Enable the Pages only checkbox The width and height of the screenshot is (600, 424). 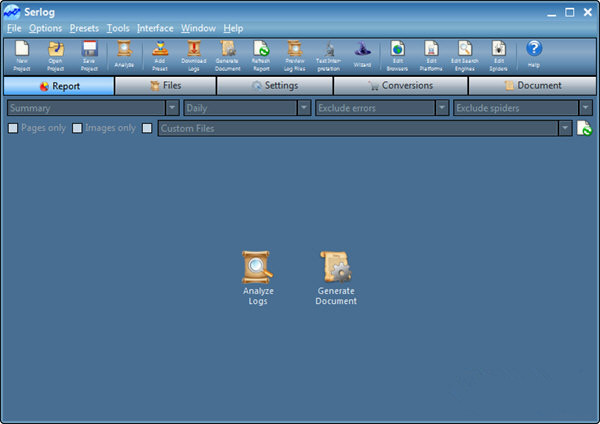coord(13,128)
